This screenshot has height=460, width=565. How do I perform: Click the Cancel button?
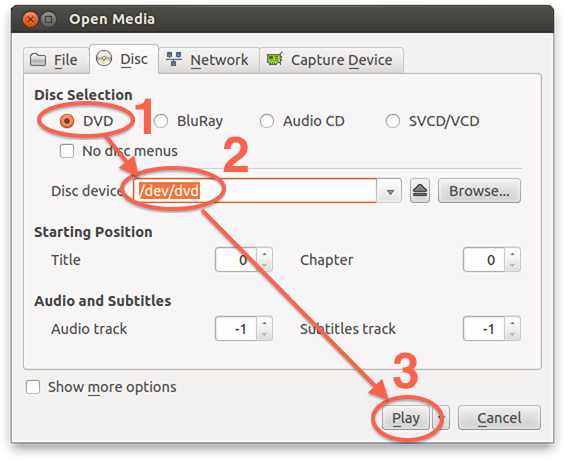[499, 418]
